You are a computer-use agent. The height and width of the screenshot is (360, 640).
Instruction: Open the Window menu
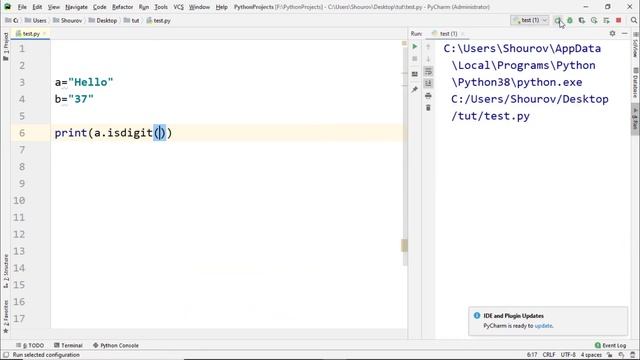(199, 7)
